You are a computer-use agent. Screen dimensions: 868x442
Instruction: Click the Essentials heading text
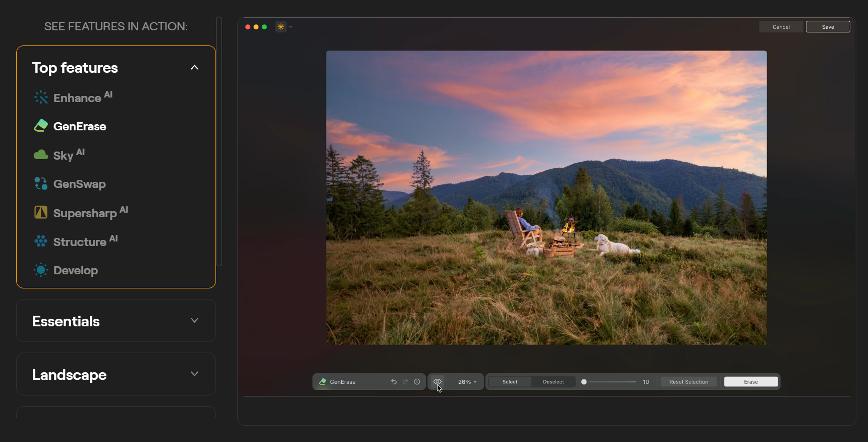66,321
